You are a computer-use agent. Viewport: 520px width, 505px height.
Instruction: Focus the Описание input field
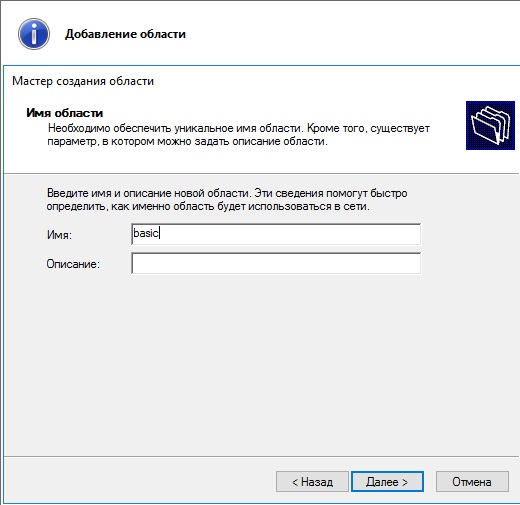[276, 263]
